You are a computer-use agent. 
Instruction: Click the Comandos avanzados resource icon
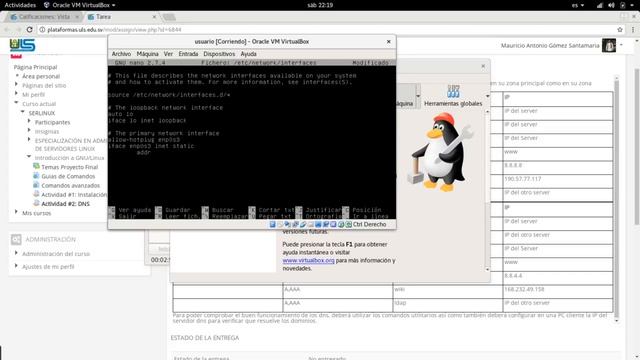click(x=36, y=185)
